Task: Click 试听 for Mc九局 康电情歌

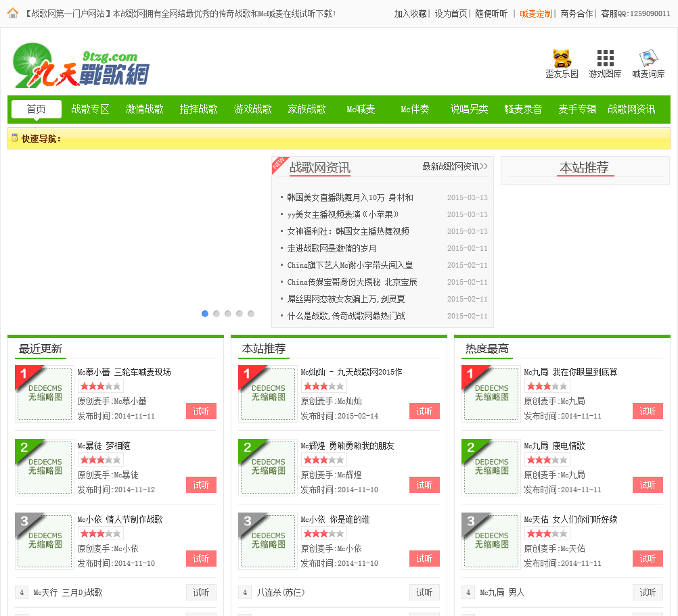Action: [648, 485]
